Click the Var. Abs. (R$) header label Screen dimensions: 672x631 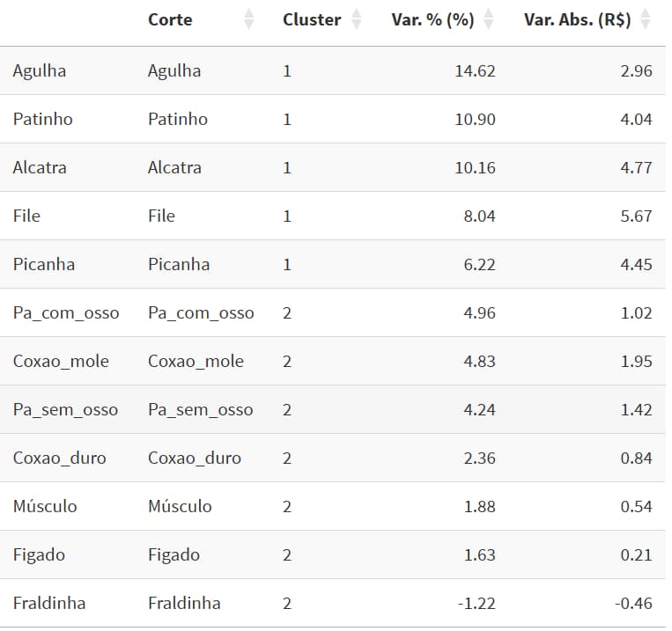577,19
